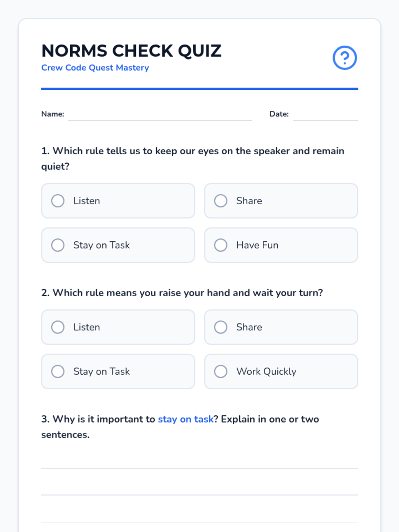Click the Date label
The width and height of the screenshot is (399, 532).
click(279, 114)
